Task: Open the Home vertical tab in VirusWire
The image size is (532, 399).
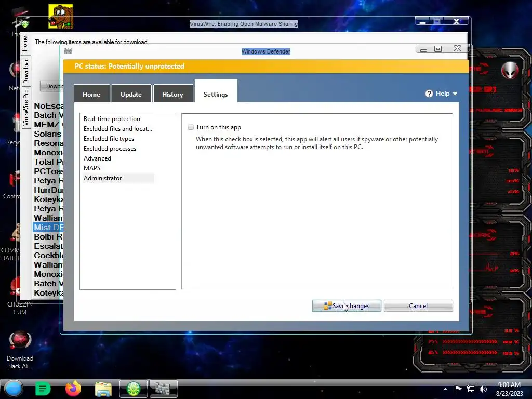Action: coord(25,44)
